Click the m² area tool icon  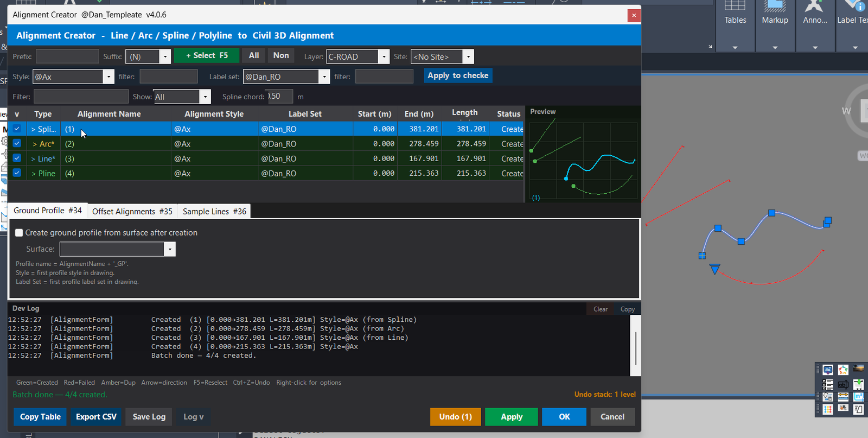858,397
